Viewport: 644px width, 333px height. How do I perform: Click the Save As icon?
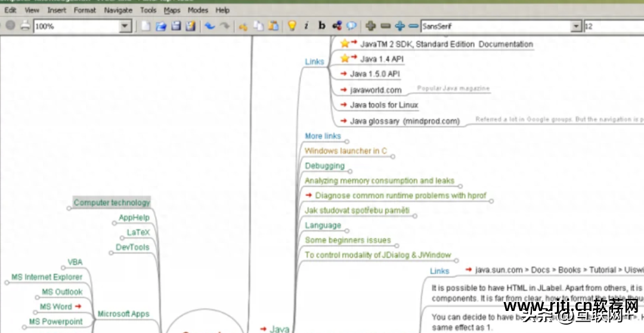[190, 26]
